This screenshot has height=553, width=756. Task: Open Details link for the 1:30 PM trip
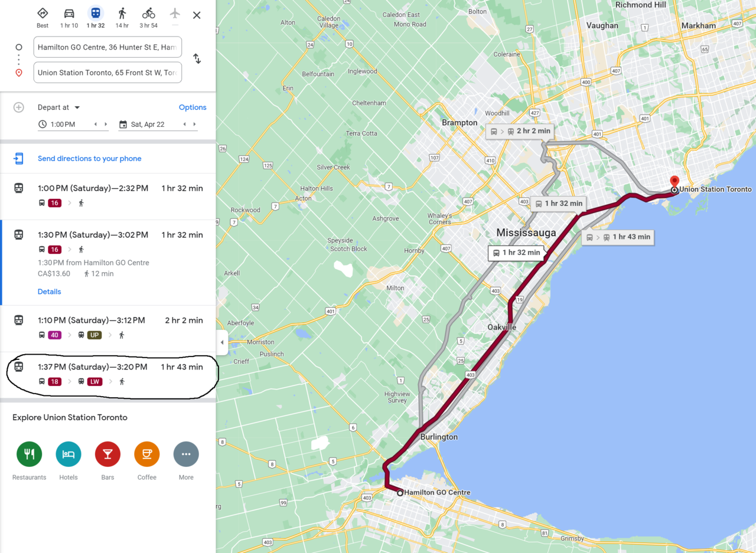click(50, 292)
